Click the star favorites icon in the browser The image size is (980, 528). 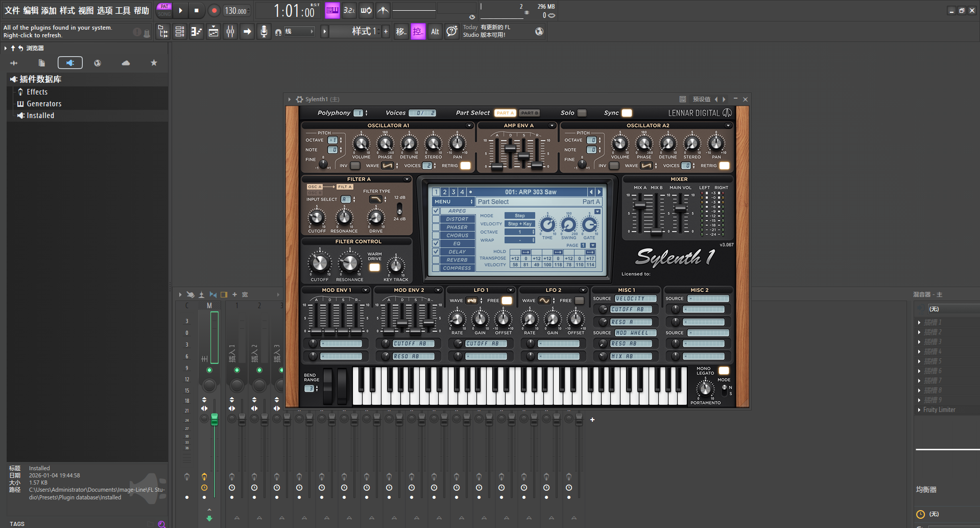click(154, 63)
